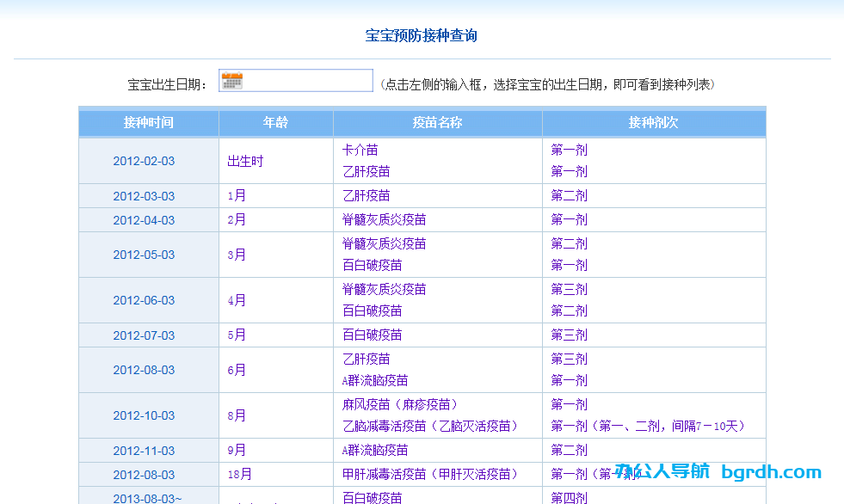Click the 疫苗名称 column header

(437, 122)
